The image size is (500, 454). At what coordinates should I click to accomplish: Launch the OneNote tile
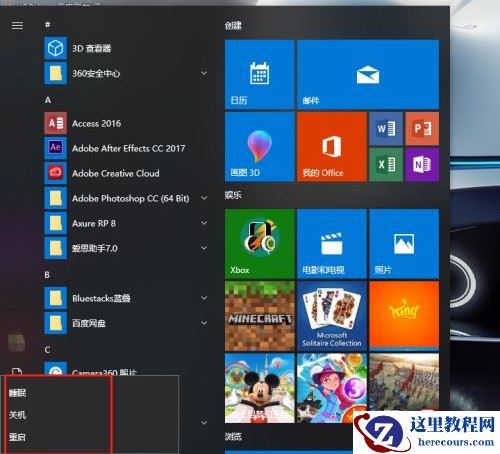coord(422,165)
